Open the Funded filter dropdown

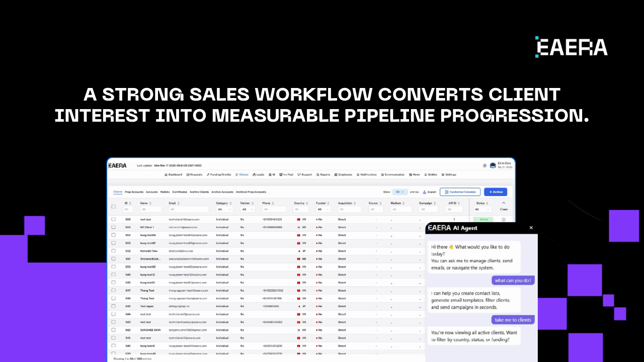324,209
